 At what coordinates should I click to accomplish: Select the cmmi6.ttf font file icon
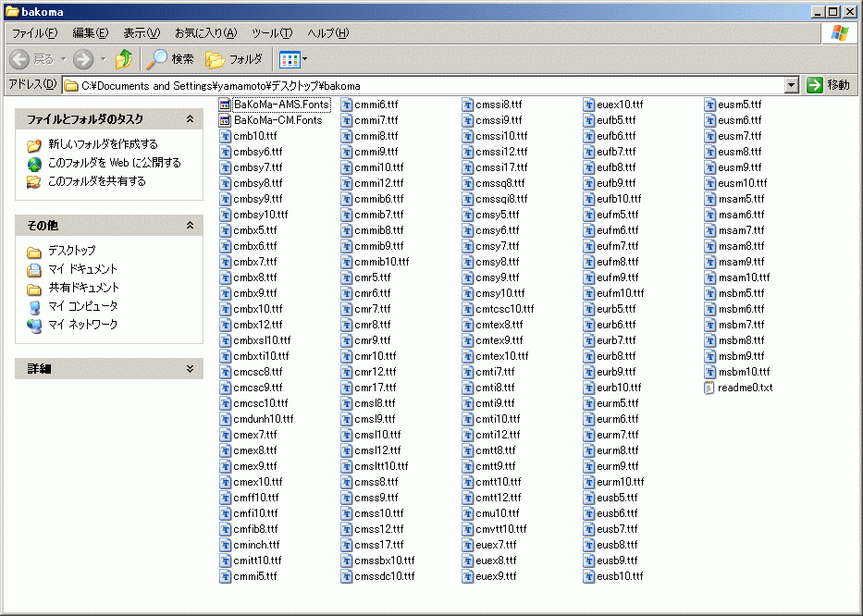coord(346,105)
